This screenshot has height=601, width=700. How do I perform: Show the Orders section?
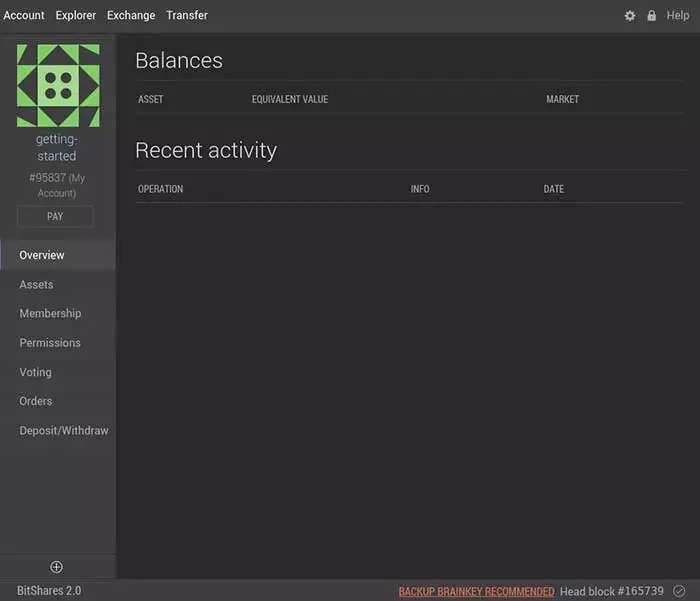pos(35,401)
